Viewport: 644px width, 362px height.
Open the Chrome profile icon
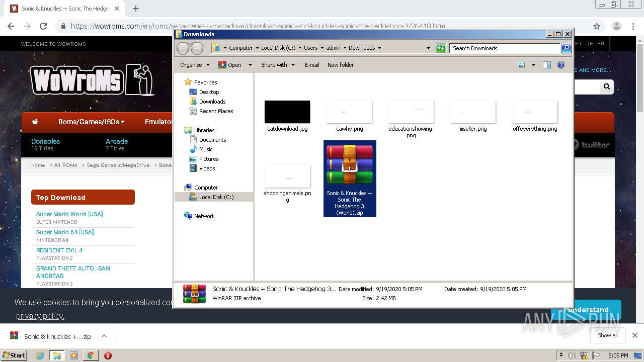click(x=616, y=26)
